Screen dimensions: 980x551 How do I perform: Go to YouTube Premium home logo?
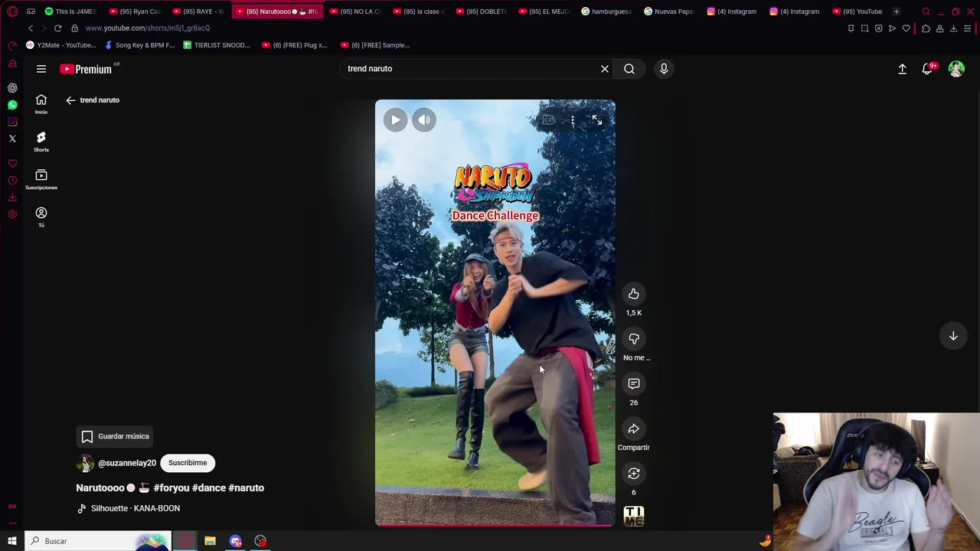click(87, 69)
